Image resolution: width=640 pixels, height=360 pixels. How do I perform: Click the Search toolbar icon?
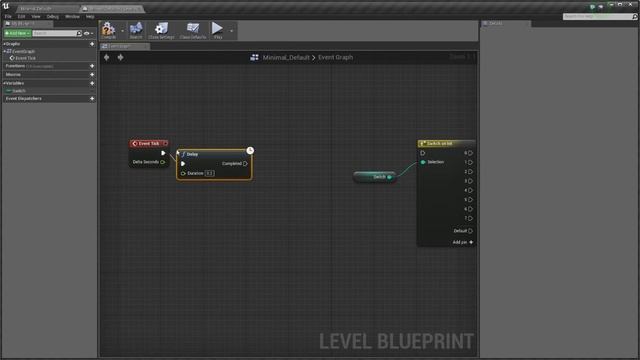coord(136,31)
